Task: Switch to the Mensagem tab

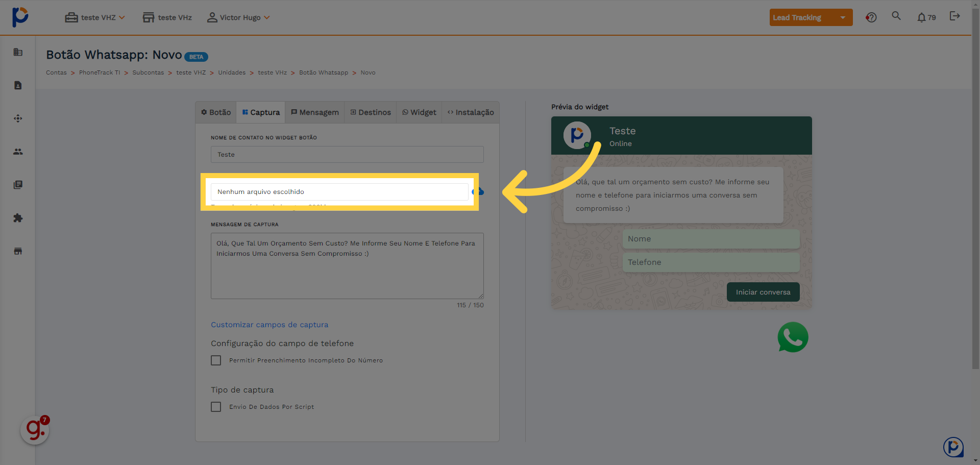Action: (x=315, y=112)
